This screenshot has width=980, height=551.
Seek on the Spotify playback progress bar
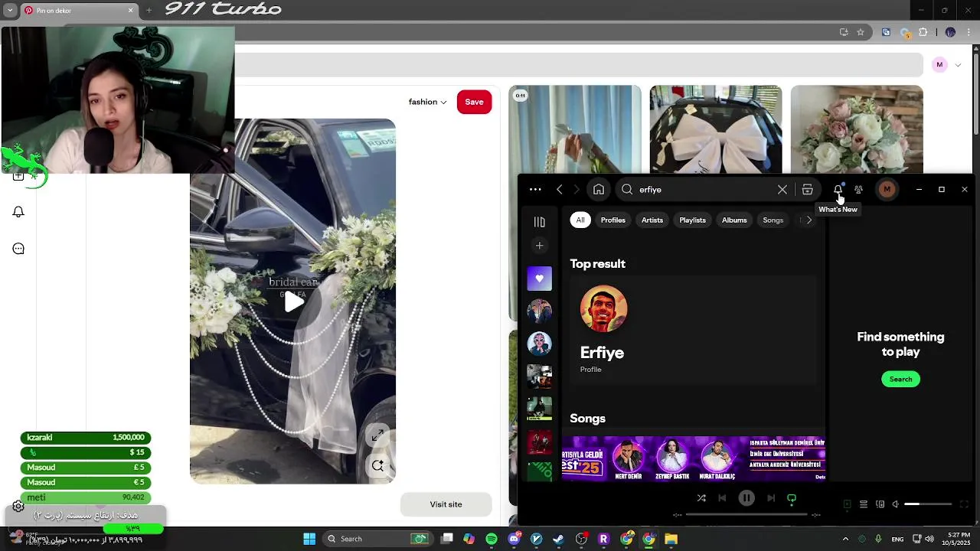tap(746, 515)
